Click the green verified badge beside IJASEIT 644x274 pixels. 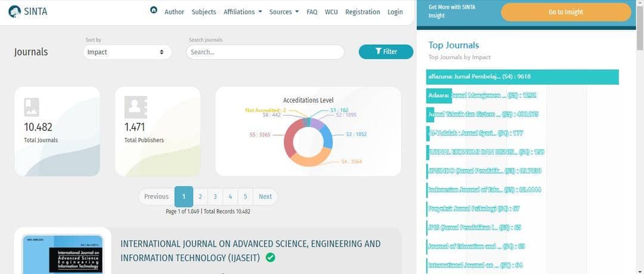[x=270, y=258]
